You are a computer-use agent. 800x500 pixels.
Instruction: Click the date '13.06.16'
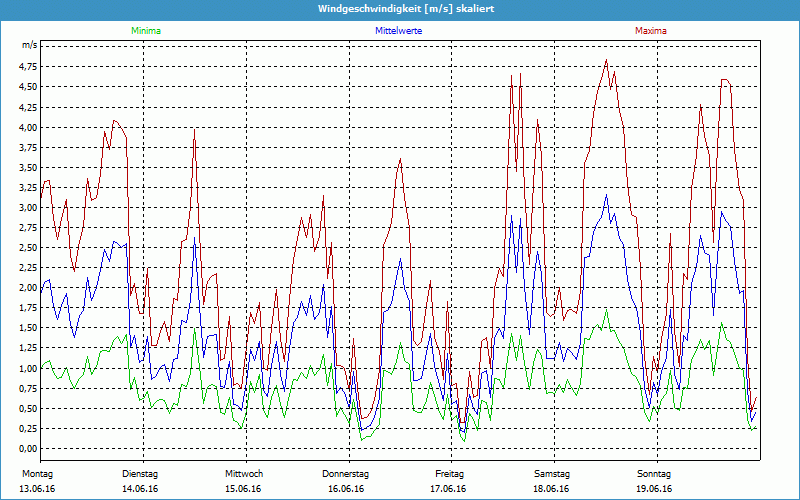tap(37, 489)
